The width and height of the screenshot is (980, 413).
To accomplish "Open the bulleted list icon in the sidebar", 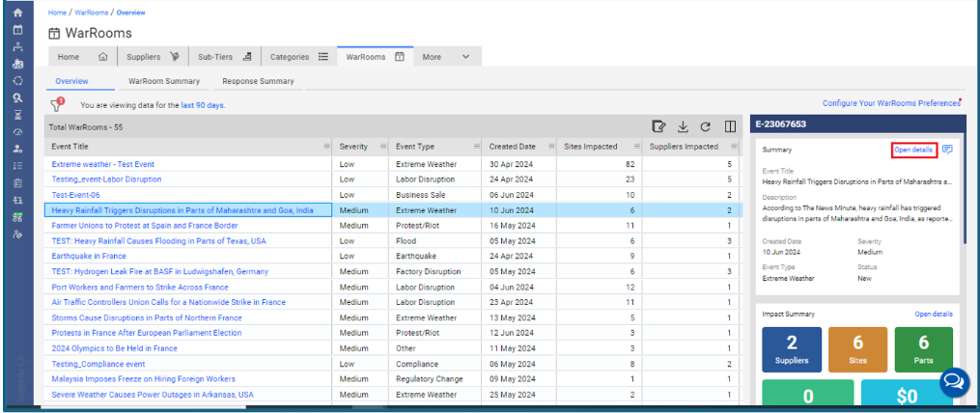I will [18, 166].
